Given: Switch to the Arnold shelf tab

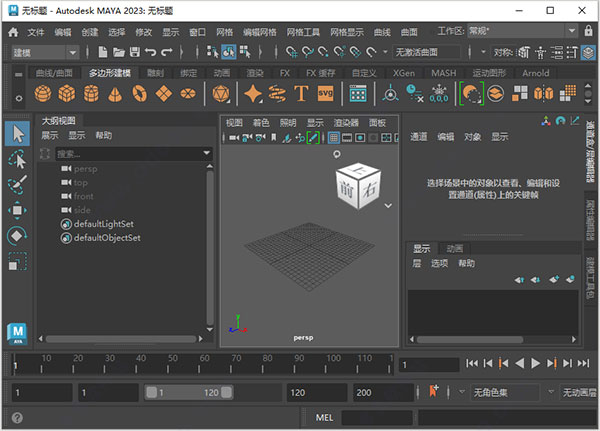Looking at the screenshot, I should (x=535, y=73).
